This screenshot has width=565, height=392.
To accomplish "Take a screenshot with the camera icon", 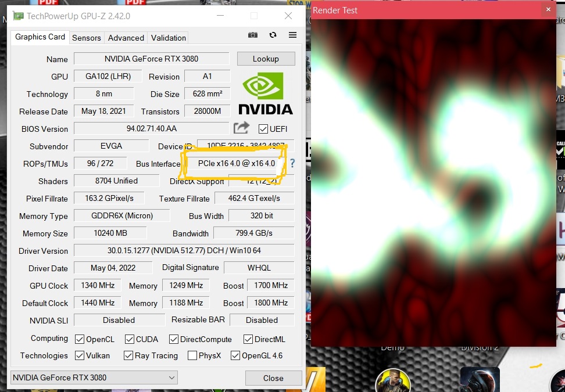I will 253,35.
